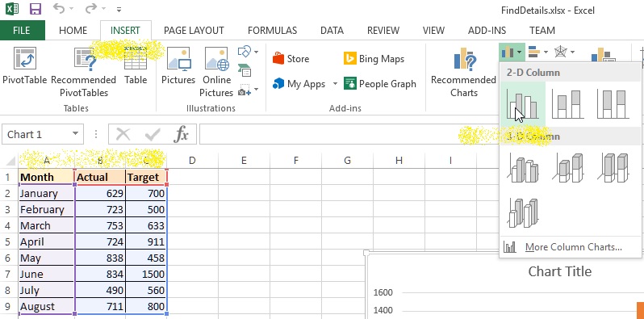Choose 2-D 100% Stacked Column chart
The image size is (644, 319).
(613, 103)
